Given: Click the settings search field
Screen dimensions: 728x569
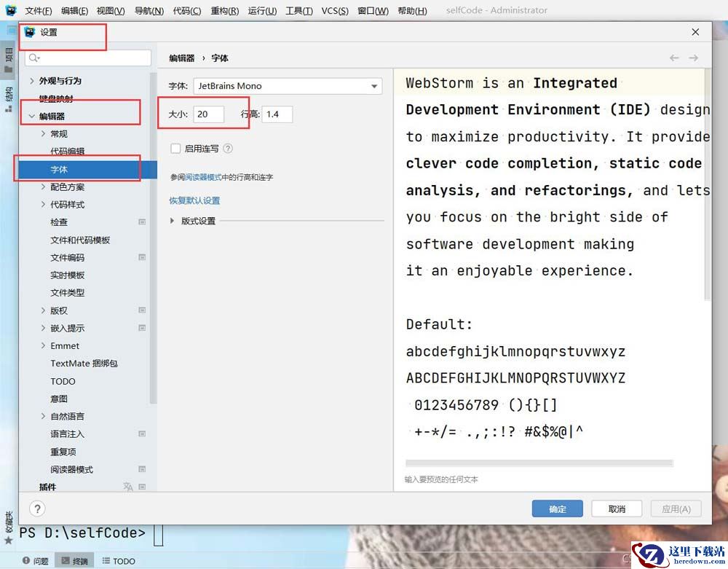Looking at the screenshot, I should 88,58.
